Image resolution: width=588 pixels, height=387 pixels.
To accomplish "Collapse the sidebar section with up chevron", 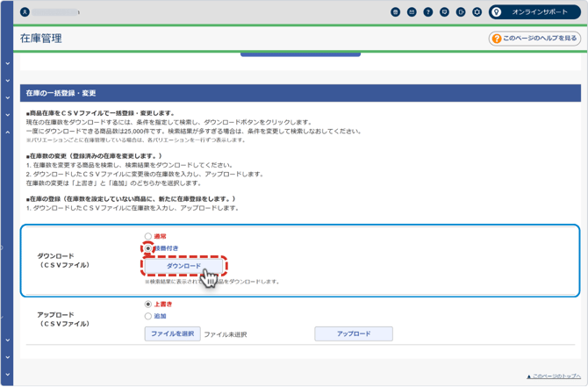I will click(7, 132).
